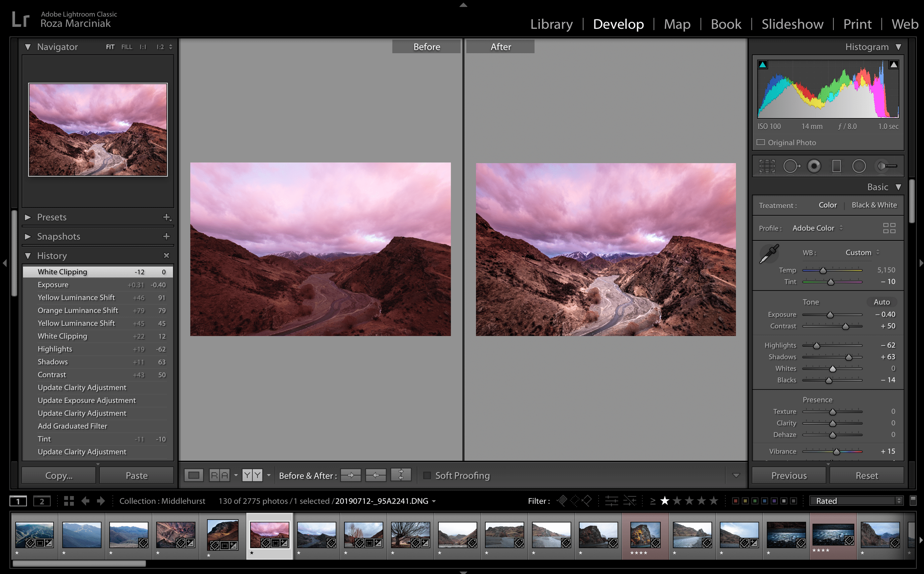The height and width of the screenshot is (574, 924).
Task: Switch to the Slideshow module
Action: 792,24
